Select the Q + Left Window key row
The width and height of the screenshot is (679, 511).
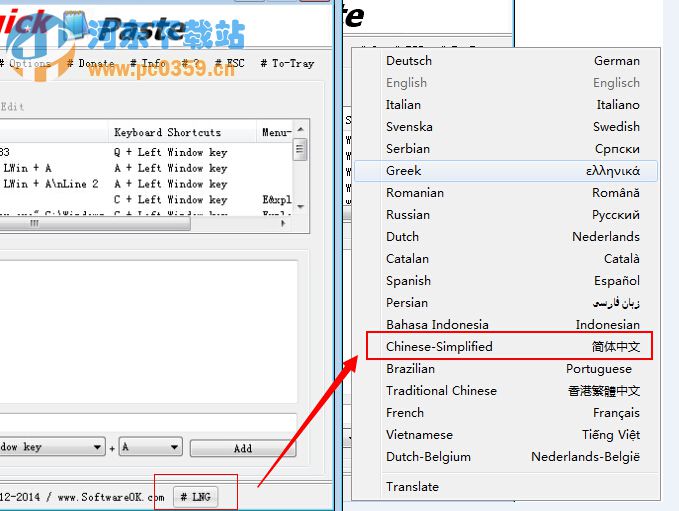click(x=147, y=152)
